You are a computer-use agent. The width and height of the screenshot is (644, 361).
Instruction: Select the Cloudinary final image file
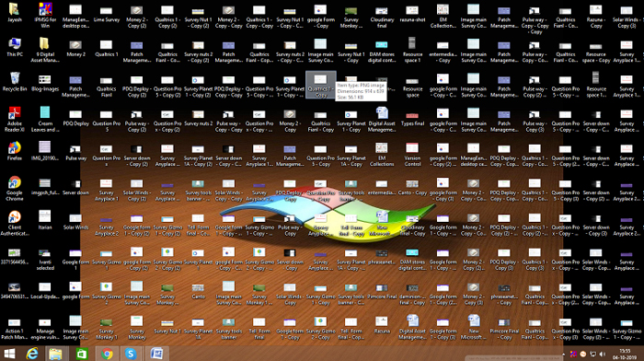tap(382, 17)
